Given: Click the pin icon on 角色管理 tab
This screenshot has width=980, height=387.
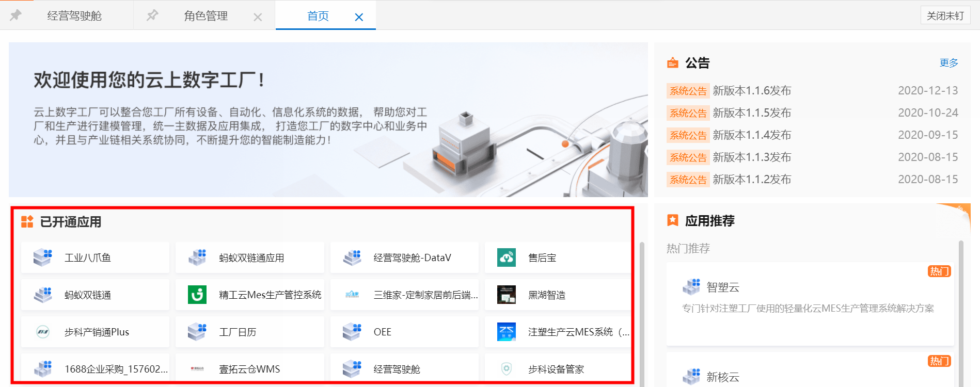Looking at the screenshot, I should click(x=152, y=15).
